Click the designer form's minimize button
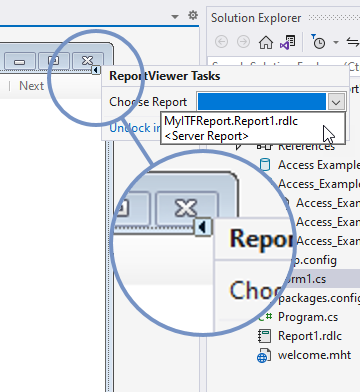The height and width of the screenshot is (392, 360). click(x=19, y=62)
